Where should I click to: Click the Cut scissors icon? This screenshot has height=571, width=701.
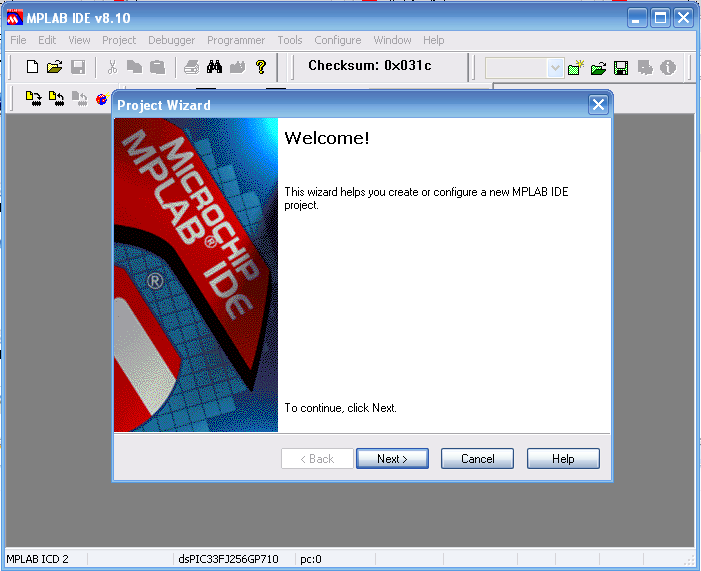(x=112, y=67)
